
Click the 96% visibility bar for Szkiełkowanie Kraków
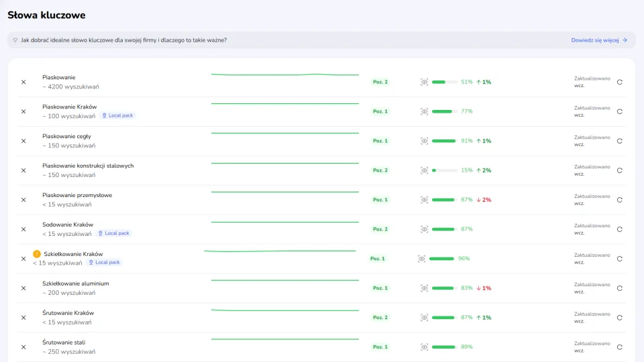pos(442,259)
